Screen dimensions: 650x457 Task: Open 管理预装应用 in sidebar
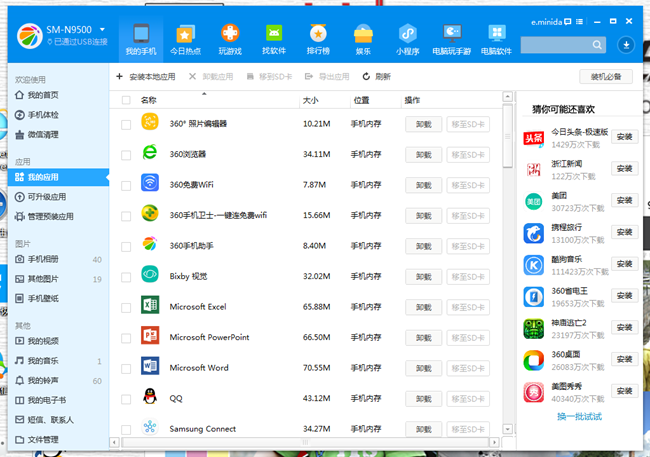click(x=44, y=216)
